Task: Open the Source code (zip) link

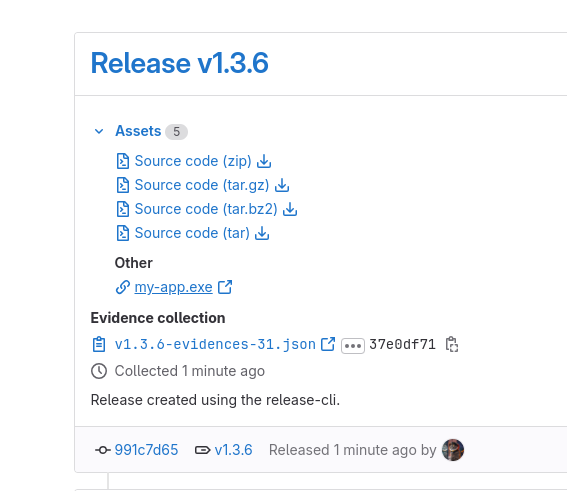Action: [193, 161]
